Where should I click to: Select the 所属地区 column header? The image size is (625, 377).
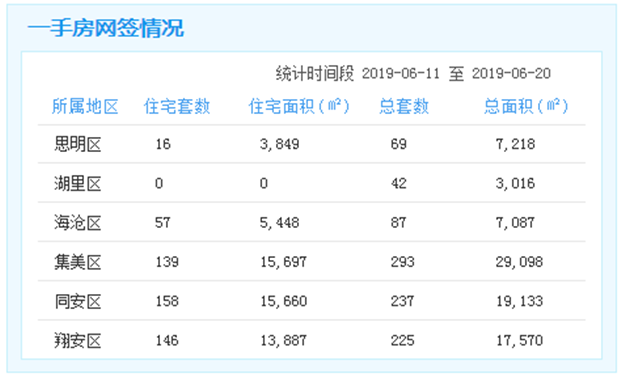coord(85,107)
